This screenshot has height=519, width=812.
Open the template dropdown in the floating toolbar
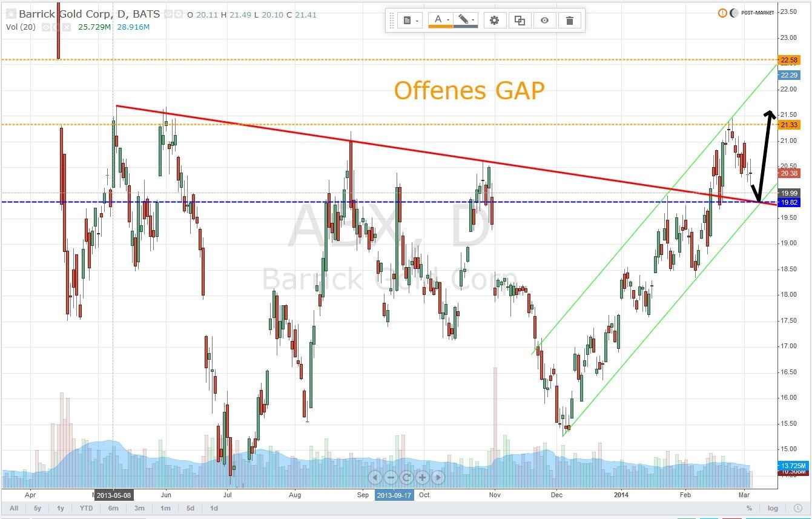pos(411,21)
